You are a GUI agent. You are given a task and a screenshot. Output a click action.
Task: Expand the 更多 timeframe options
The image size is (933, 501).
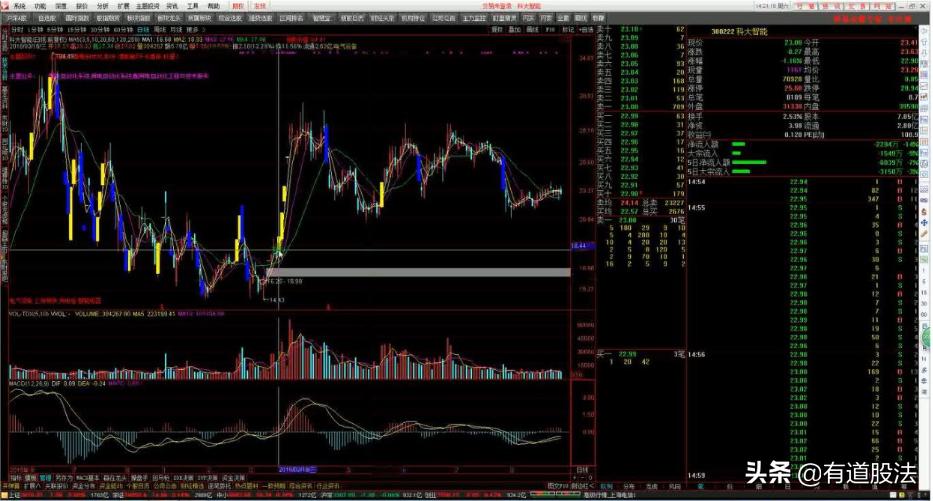[x=194, y=29]
